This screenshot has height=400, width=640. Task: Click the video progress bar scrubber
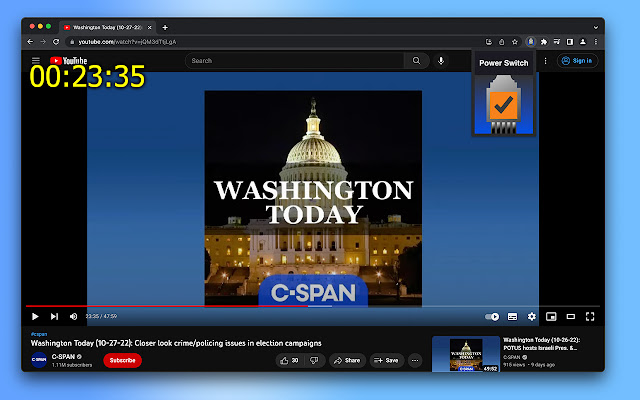coord(313,306)
